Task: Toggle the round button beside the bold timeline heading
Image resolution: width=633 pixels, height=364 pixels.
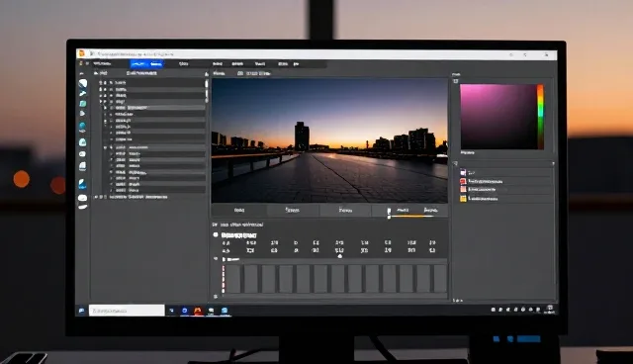Action: click(x=216, y=234)
